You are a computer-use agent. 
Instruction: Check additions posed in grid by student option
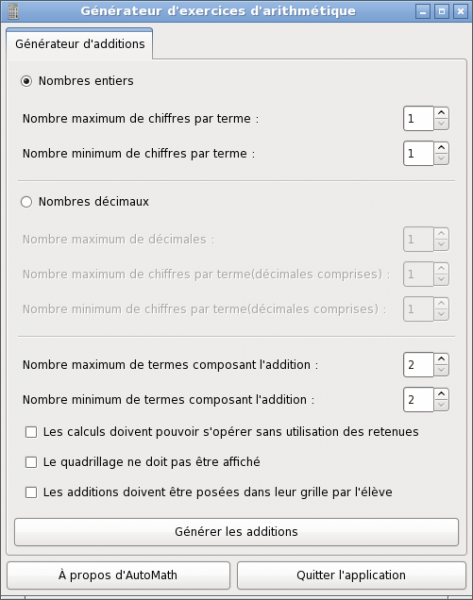point(31,492)
